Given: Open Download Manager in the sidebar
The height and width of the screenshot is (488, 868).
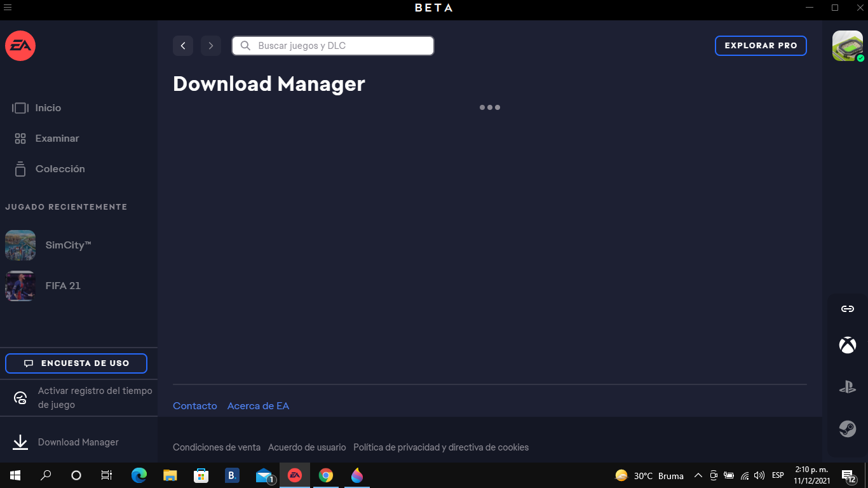Looking at the screenshot, I should coord(66,442).
